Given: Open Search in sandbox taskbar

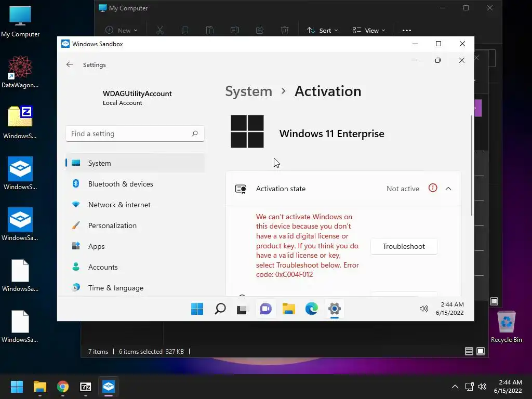Looking at the screenshot, I should coord(220,309).
